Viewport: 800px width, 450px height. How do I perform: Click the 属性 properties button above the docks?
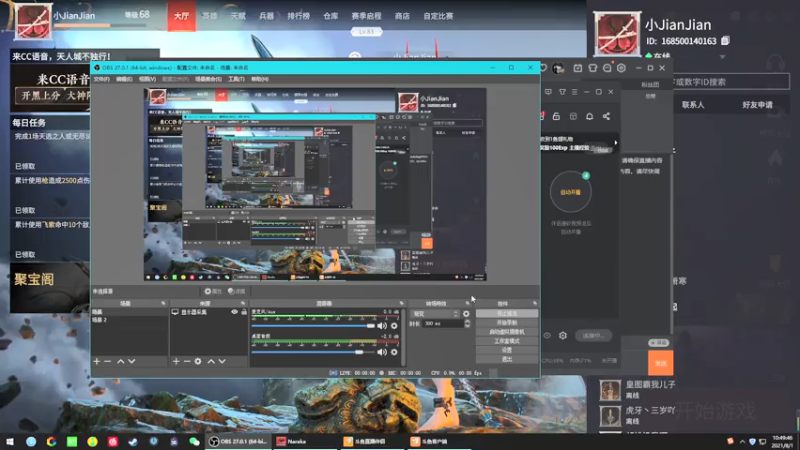click(213, 291)
